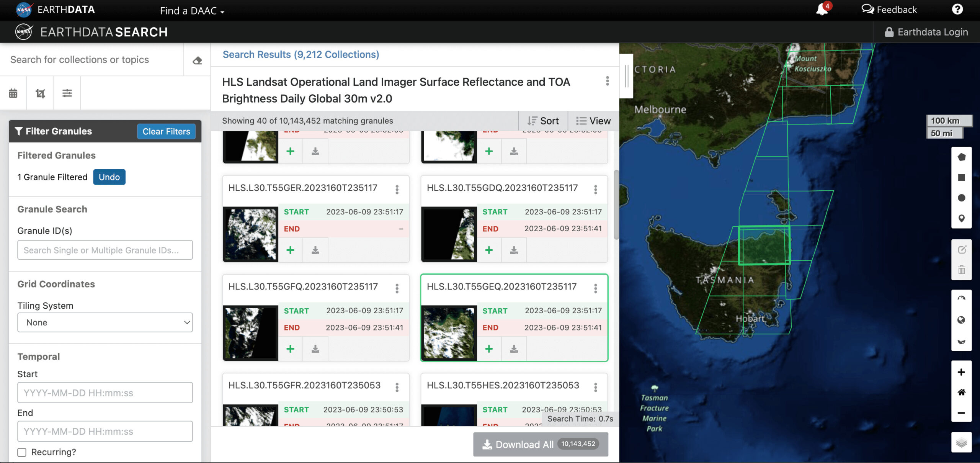Open HLS.L30.T55GER granule thumbnail
Screen dimensions: 980x463
tap(250, 234)
